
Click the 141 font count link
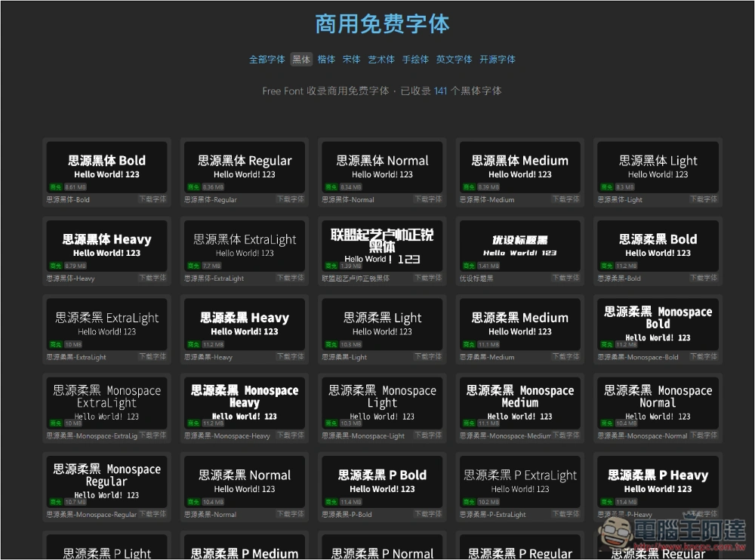[440, 91]
